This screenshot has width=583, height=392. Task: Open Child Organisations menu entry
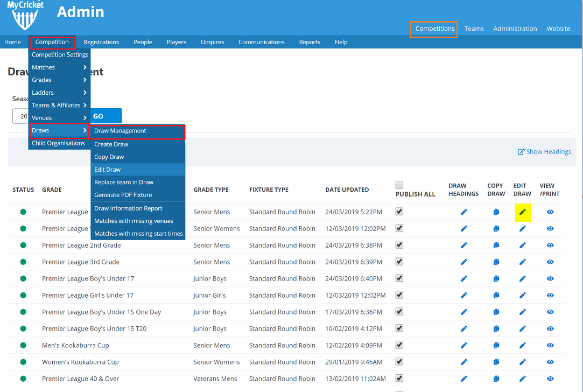[60, 144]
